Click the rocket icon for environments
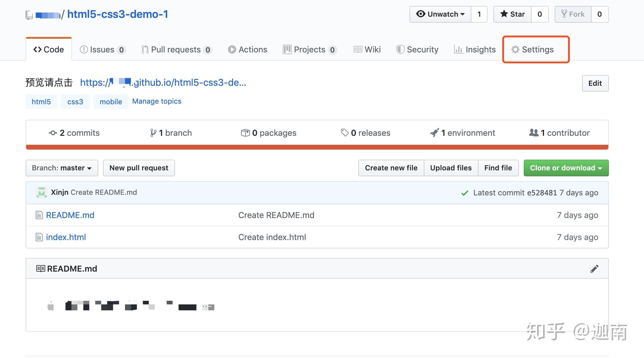Image resolution: width=644 pixels, height=358 pixels. coord(435,133)
